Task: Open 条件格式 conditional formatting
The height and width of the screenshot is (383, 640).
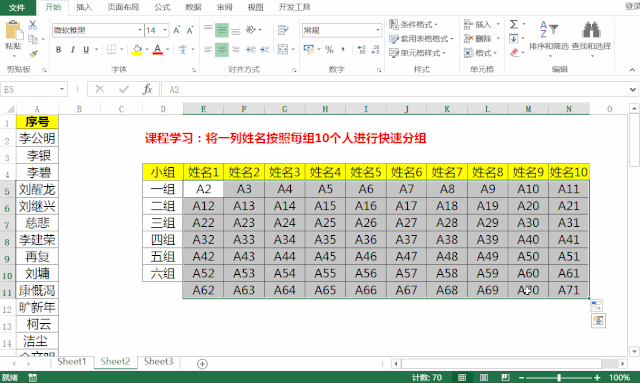Action: pyautogui.click(x=413, y=24)
